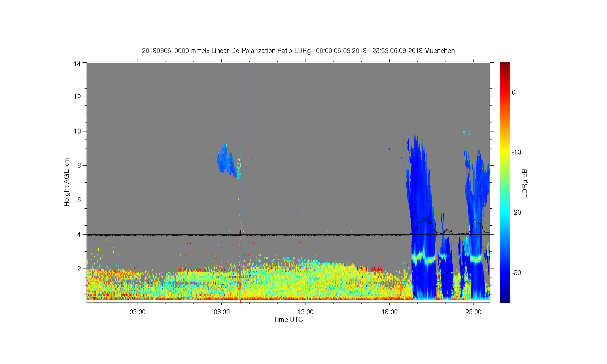Viewport: 607px width, 364px height.
Task: Click the 13:00 time tick label
Action: tap(306, 312)
